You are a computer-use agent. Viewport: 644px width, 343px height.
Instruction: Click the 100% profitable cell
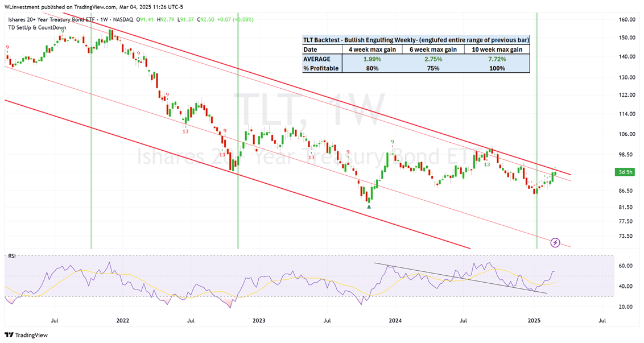497,68
